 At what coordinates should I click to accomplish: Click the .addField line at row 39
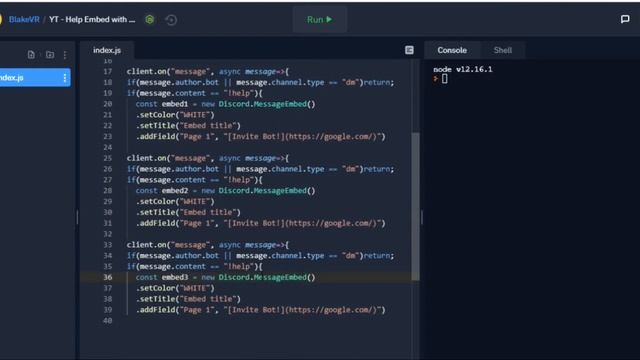coord(260,310)
